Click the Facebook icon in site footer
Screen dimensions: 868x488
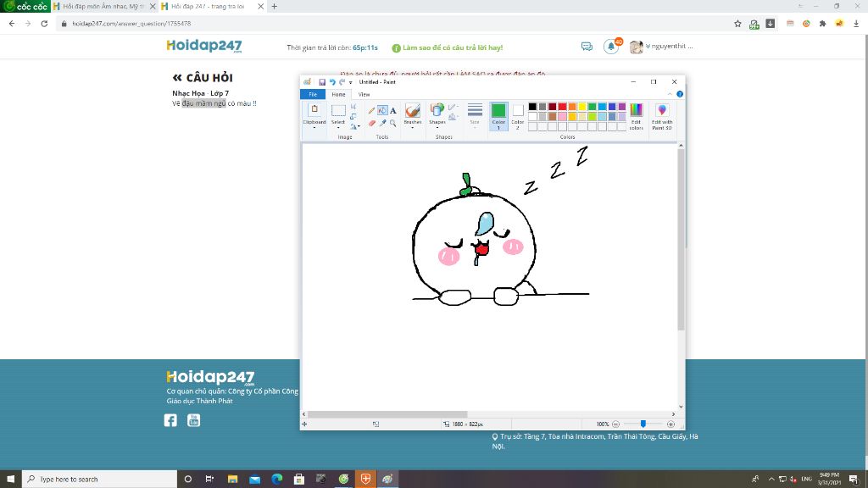tap(170, 420)
